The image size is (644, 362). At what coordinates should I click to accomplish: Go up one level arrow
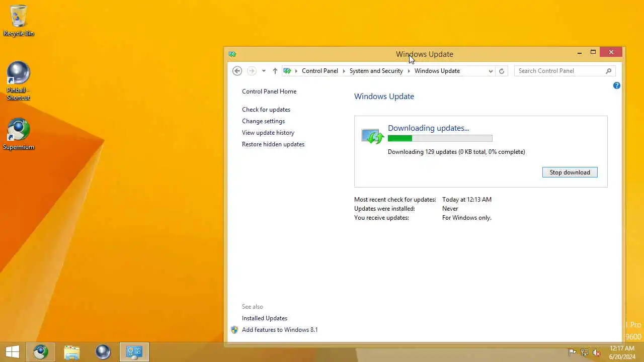pyautogui.click(x=275, y=71)
